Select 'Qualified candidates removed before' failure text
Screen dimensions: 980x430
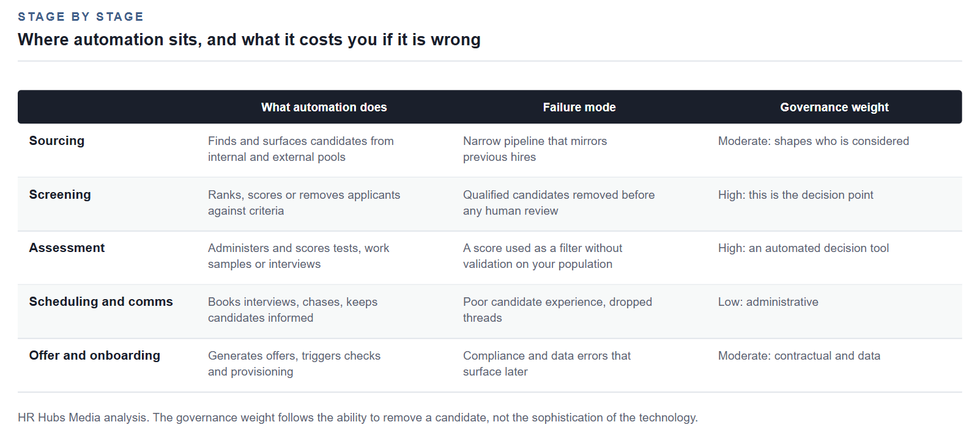(559, 195)
